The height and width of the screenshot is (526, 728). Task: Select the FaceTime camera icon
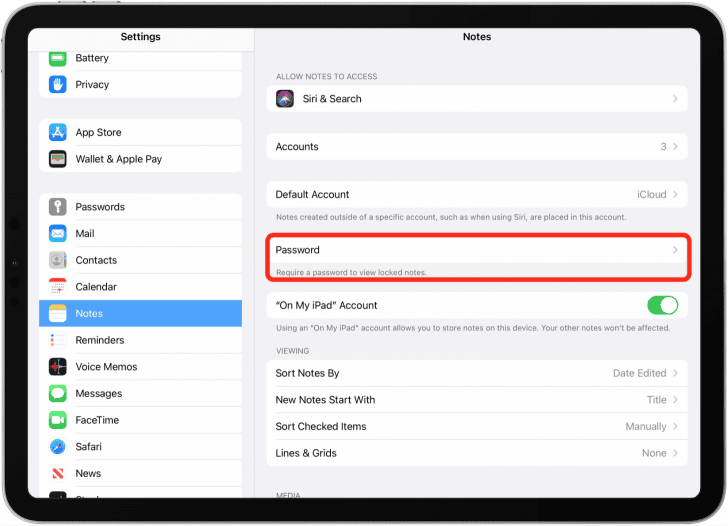pos(58,420)
